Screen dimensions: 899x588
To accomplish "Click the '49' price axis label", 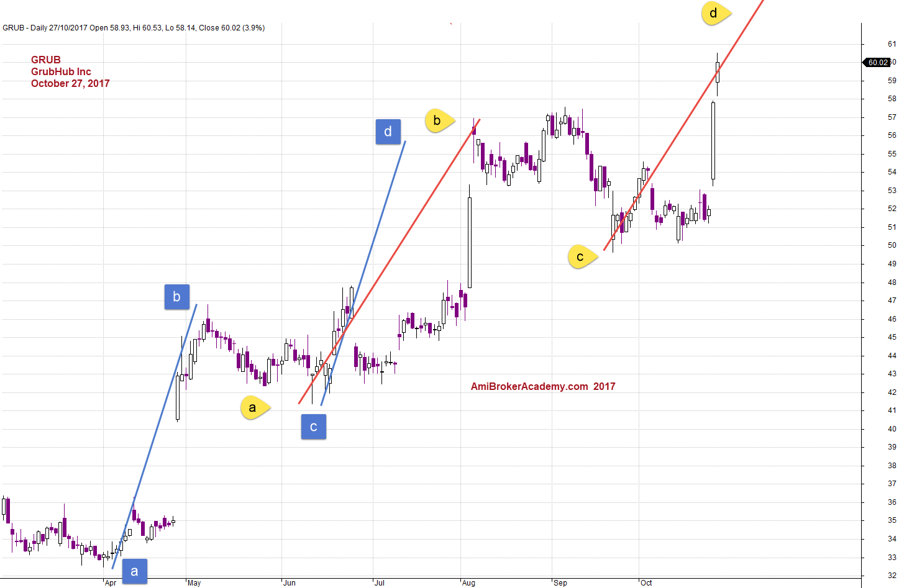I will (x=892, y=264).
